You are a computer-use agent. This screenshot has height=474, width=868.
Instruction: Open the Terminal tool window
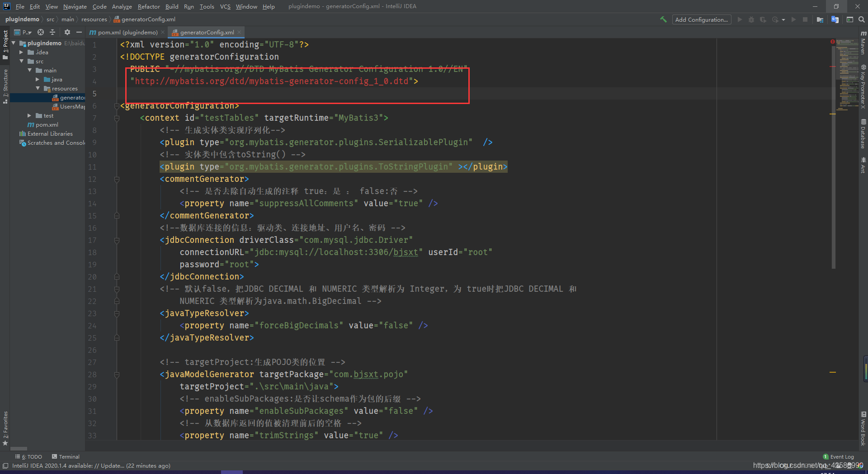tap(66, 457)
